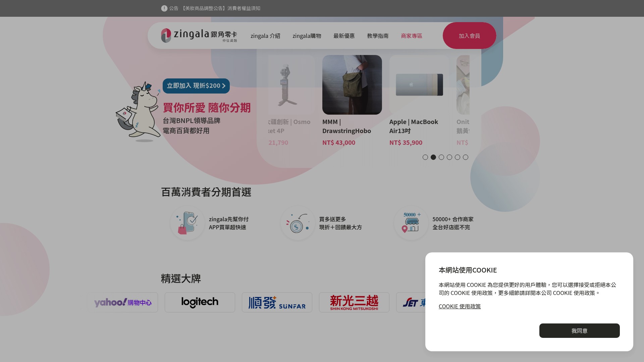
Task: Open Apple MacBook Air13吋 product title
Action: 414,126
